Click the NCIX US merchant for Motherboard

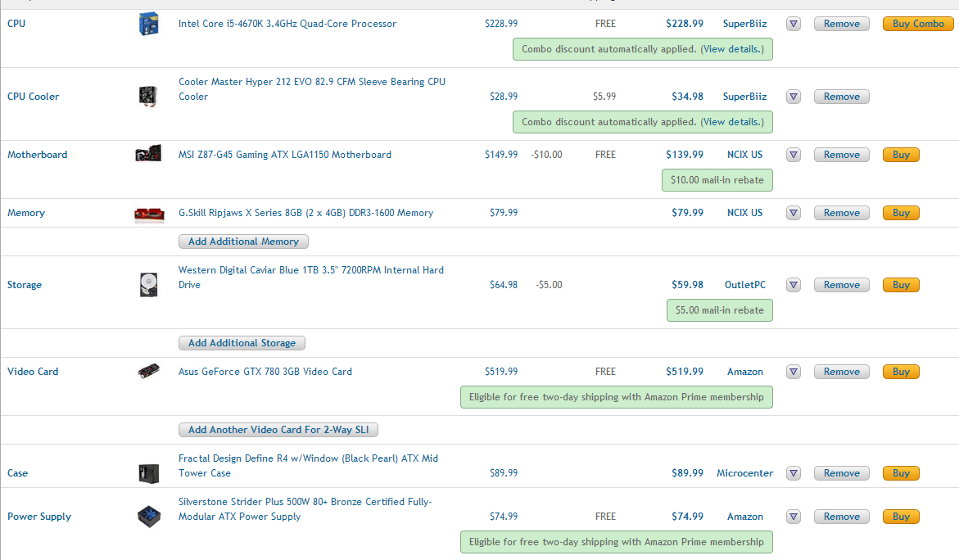(745, 155)
